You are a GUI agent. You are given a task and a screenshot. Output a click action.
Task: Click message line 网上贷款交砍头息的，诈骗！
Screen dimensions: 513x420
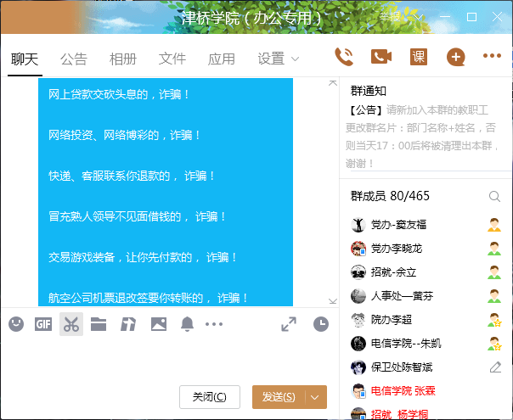(118, 94)
